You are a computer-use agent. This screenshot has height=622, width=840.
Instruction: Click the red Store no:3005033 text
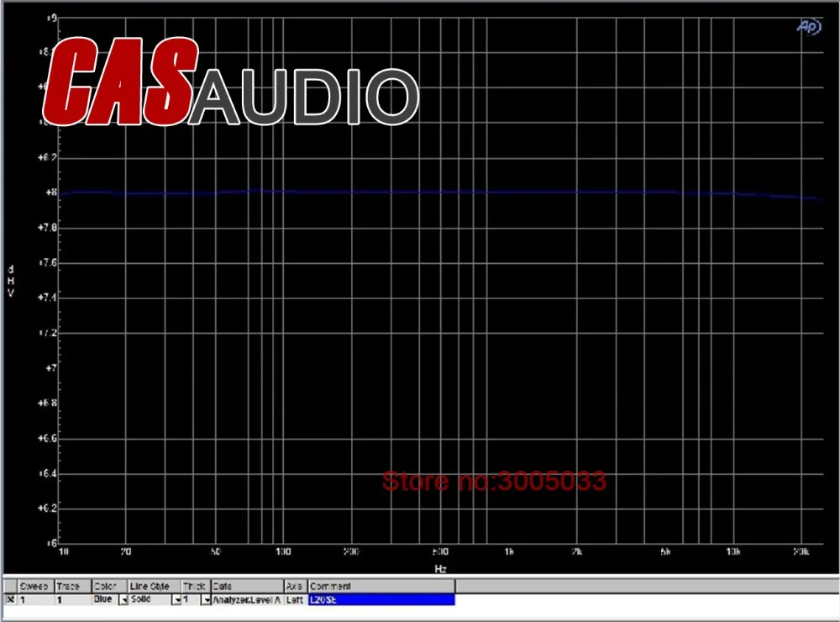tap(493, 482)
